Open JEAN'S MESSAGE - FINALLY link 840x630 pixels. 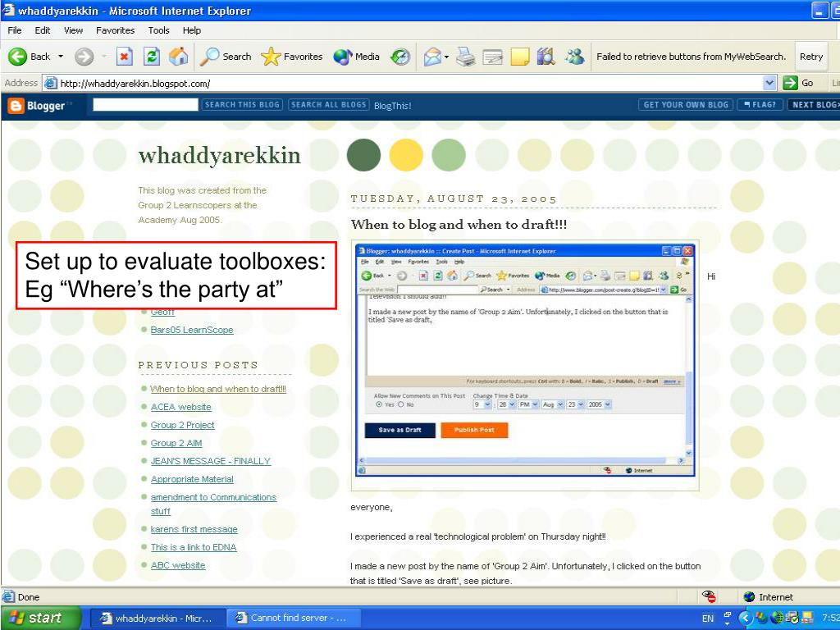click(211, 461)
